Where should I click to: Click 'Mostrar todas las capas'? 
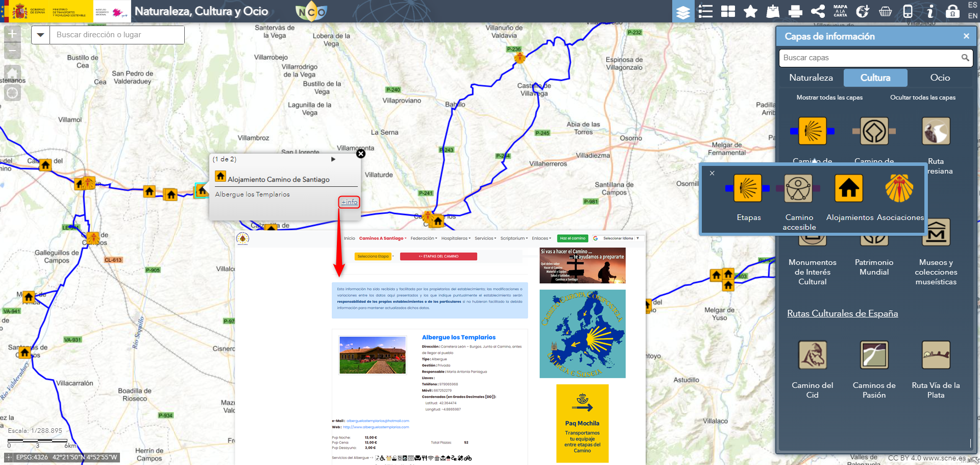[829, 97]
